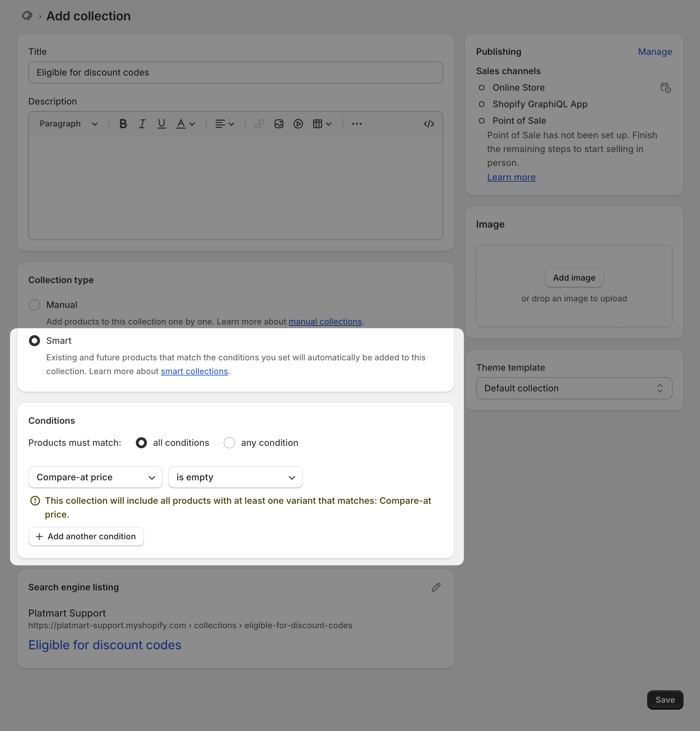Open the Paragraph style dropdown

(69, 124)
